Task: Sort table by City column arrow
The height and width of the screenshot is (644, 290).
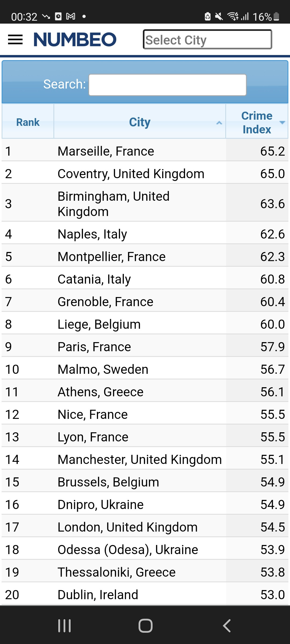Action: click(219, 123)
